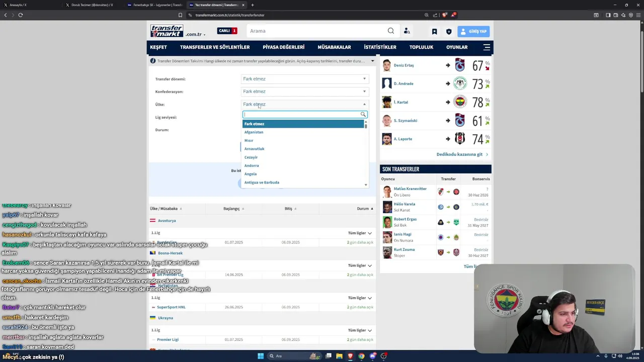Open the CANLI live scores badge
The image size is (644, 362).
[x=227, y=31]
